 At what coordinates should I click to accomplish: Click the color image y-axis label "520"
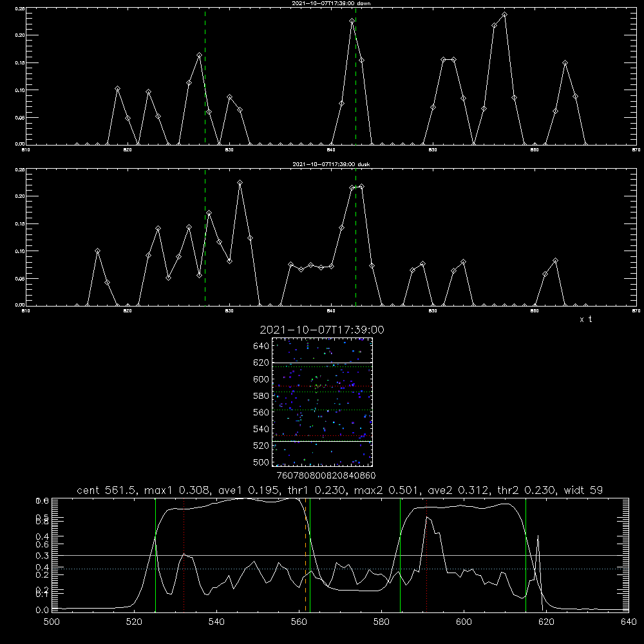pyautogui.click(x=261, y=446)
